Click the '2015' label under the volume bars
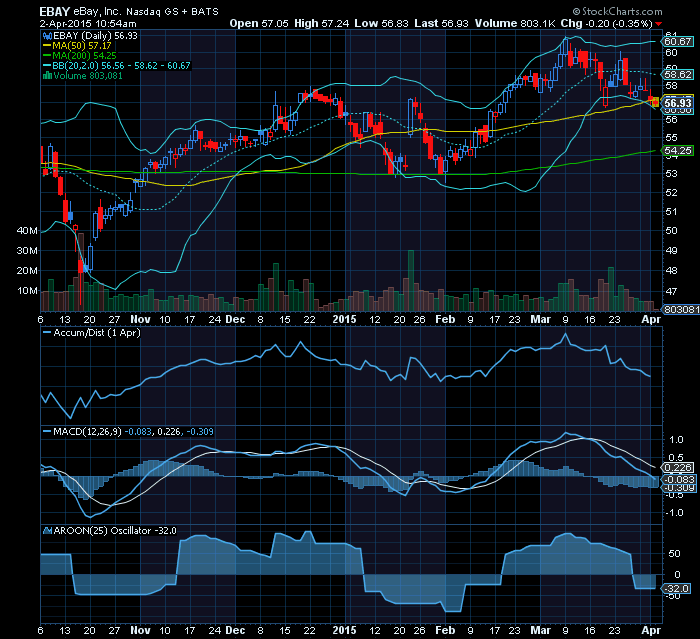This screenshot has width=700, height=639. tap(345, 319)
